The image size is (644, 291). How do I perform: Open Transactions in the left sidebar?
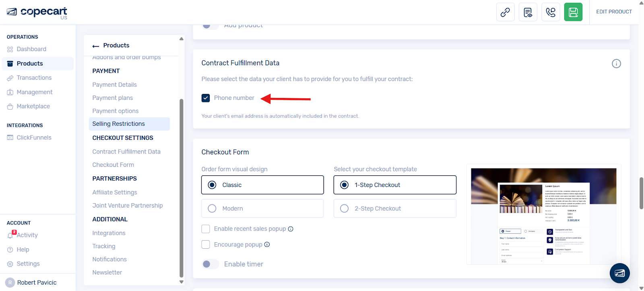pyautogui.click(x=34, y=78)
